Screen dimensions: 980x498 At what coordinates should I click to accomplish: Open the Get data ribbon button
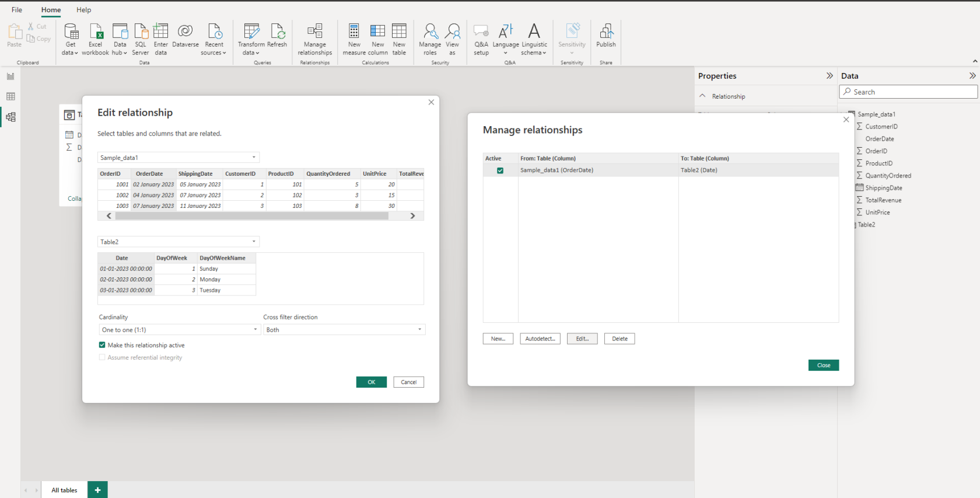click(71, 39)
